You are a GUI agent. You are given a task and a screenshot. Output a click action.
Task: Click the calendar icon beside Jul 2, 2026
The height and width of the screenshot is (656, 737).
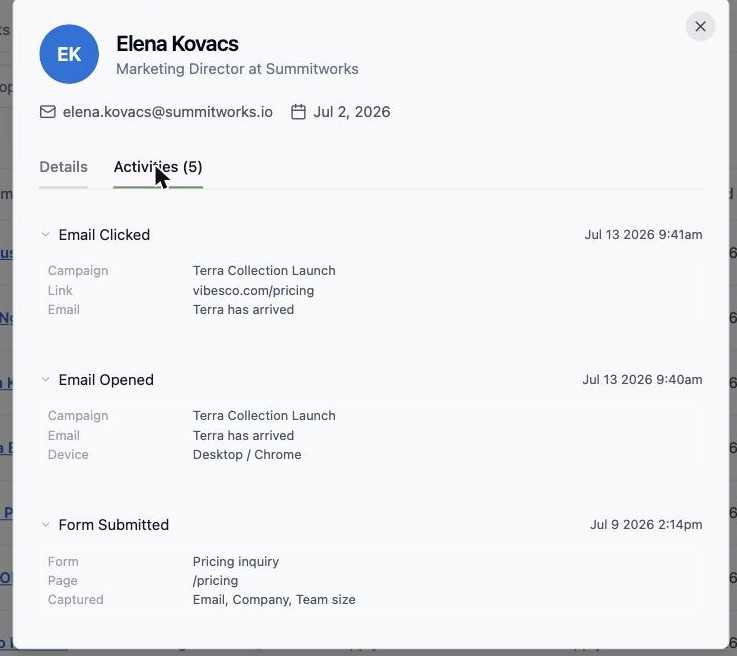(298, 112)
